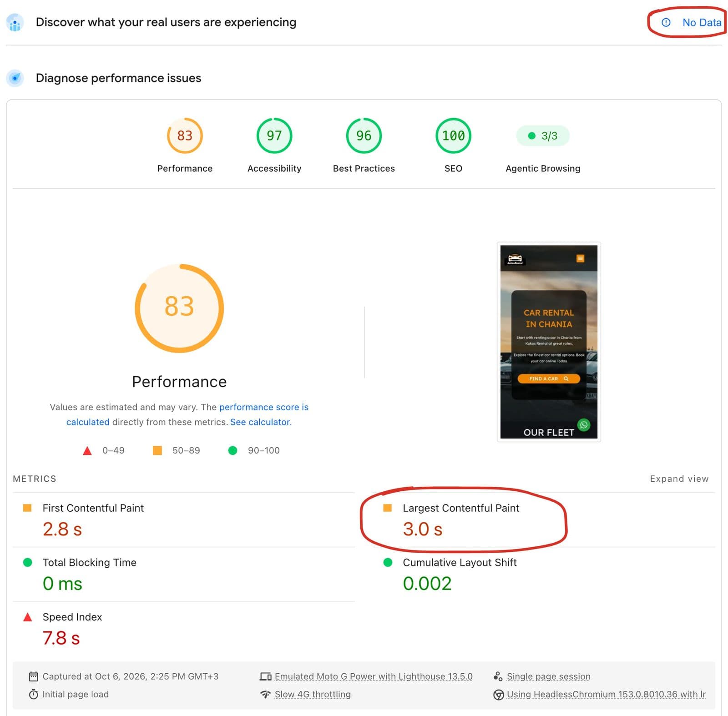Expand the Speed Index metric

[184, 629]
